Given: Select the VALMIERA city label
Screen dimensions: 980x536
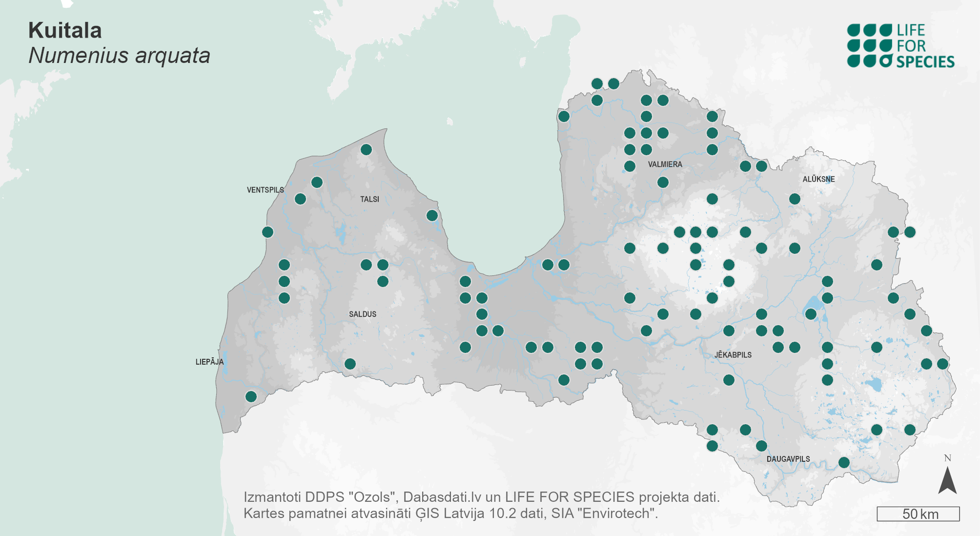Looking at the screenshot, I should pyautogui.click(x=665, y=165).
